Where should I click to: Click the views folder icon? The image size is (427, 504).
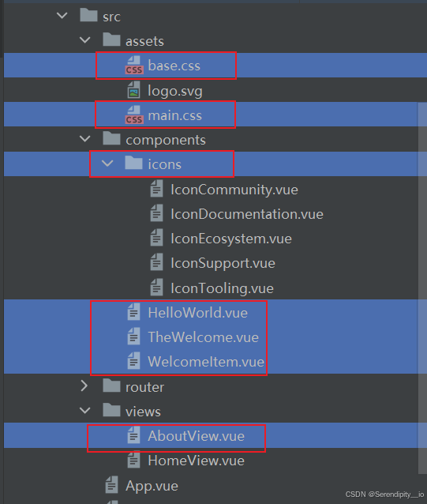[111, 410]
